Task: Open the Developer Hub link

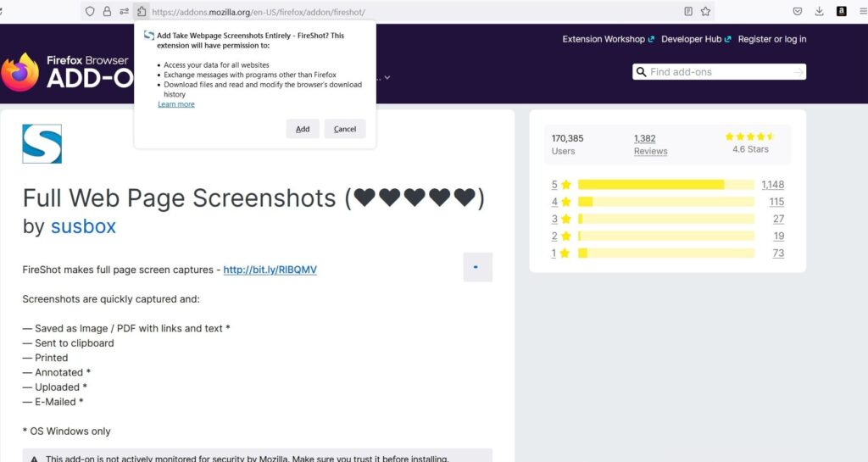Action: (696, 39)
